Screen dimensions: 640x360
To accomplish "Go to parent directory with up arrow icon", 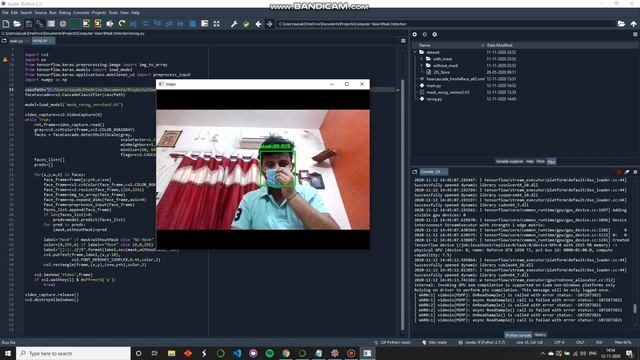I will pos(633,24).
